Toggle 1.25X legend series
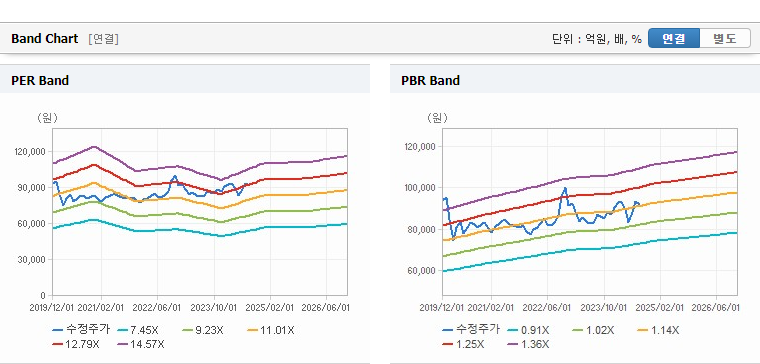This screenshot has height=364, width=760. pos(463,344)
